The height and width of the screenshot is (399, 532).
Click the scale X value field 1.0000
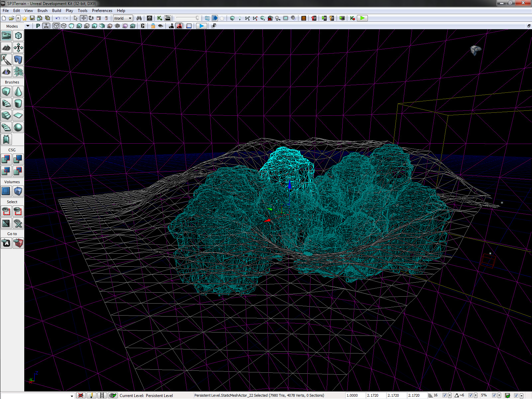click(355, 395)
